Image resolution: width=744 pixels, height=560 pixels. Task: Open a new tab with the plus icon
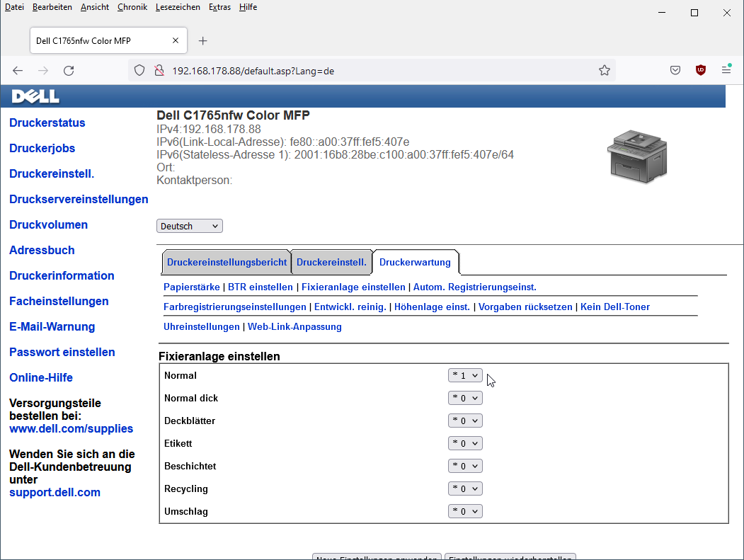[x=203, y=40]
